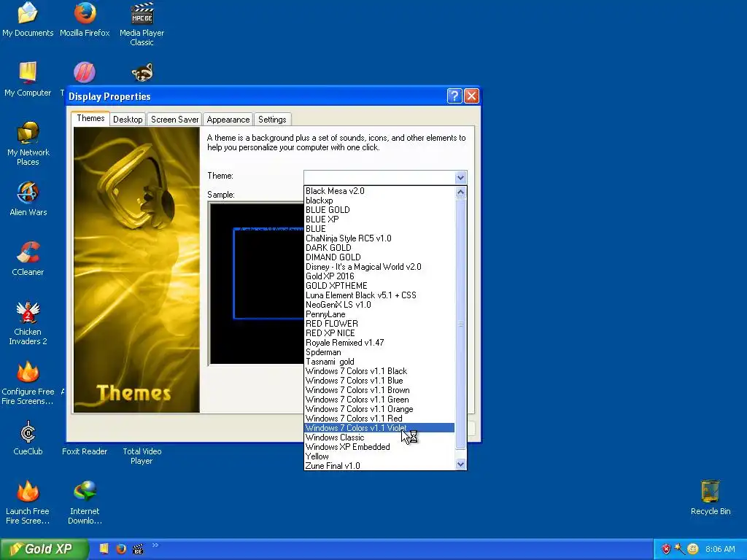Open Launch Free Fire Screensaver icon
The height and width of the screenshot is (560, 747).
(x=28, y=502)
